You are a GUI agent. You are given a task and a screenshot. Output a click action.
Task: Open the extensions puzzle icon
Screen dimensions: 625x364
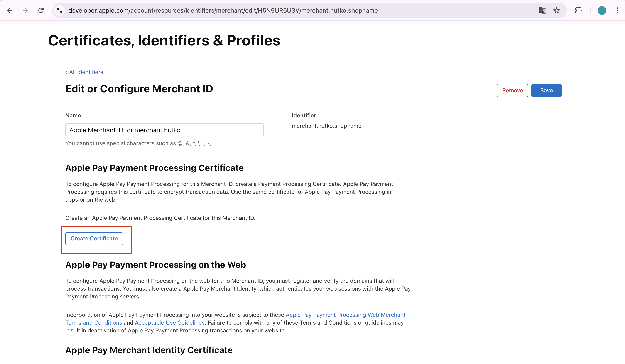pyautogui.click(x=578, y=10)
